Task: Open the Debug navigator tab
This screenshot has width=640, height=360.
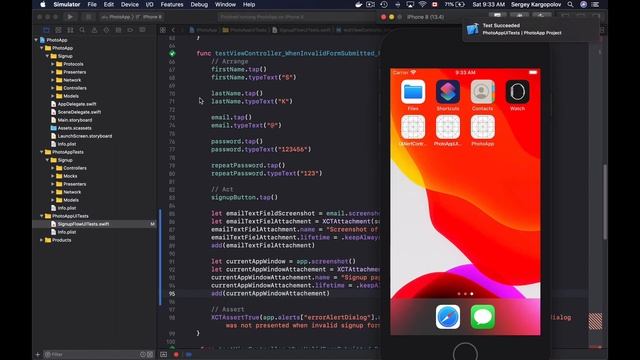Action: pos(118,30)
